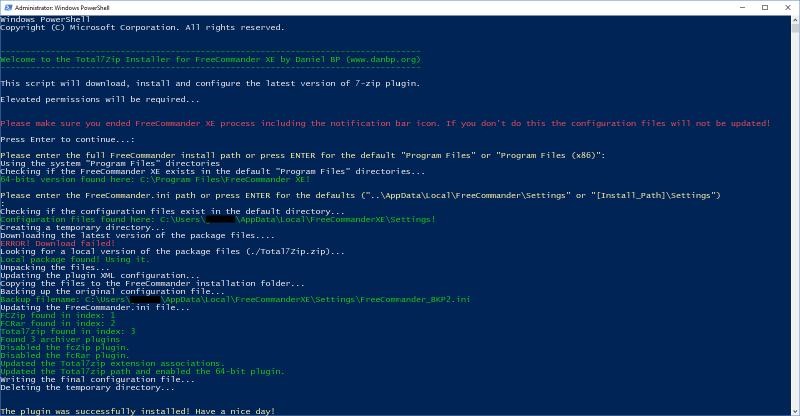Click 'Updating the plugin XML configuration...' line

(x=100, y=276)
